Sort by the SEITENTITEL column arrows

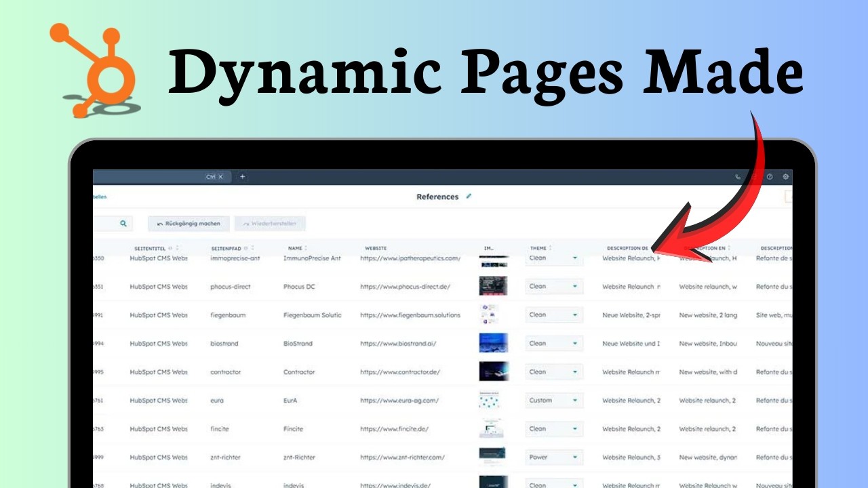[x=177, y=248]
